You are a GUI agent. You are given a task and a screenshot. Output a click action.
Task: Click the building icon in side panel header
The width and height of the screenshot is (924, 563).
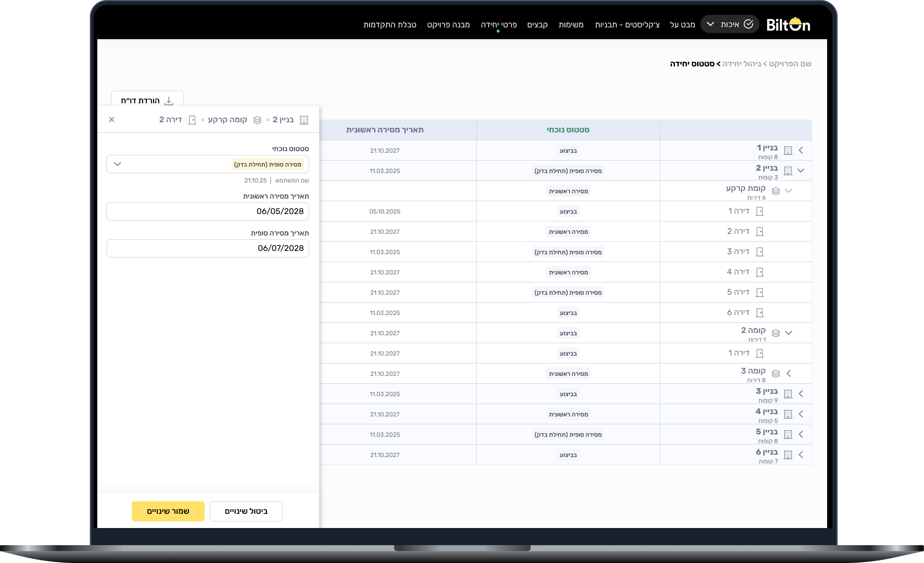(x=304, y=120)
